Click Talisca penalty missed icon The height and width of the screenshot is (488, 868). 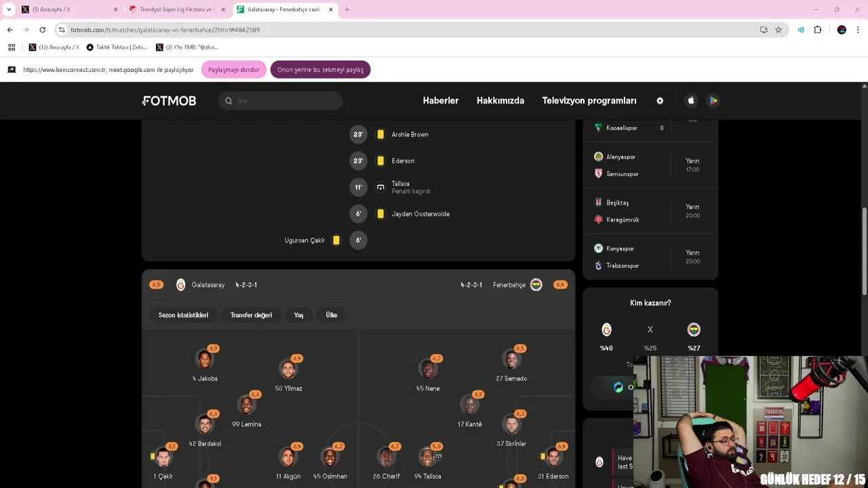point(380,187)
